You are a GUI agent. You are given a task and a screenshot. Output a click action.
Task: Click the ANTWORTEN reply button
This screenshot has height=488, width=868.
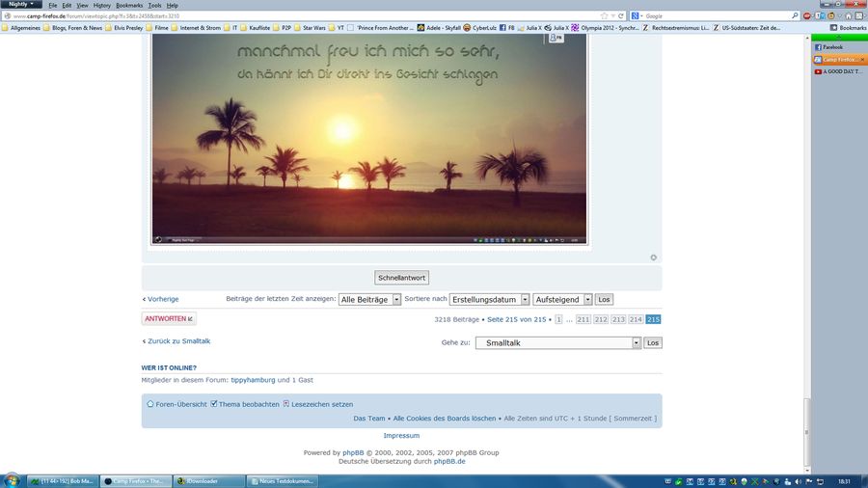click(x=169, y=318)
